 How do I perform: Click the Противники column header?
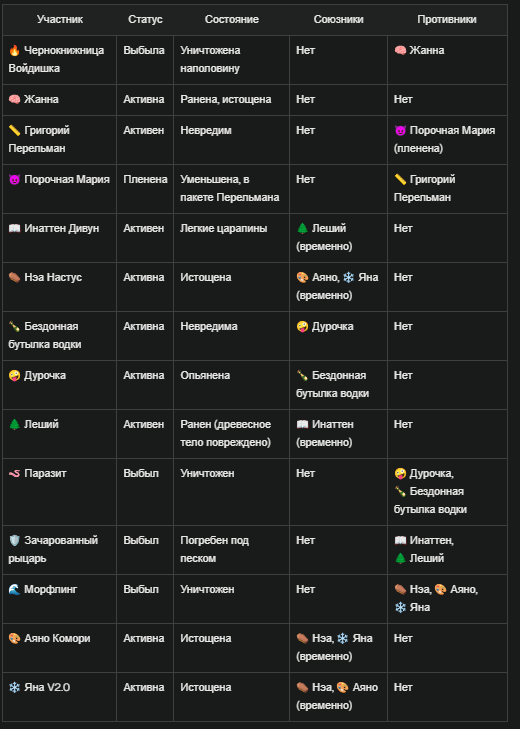447,20
